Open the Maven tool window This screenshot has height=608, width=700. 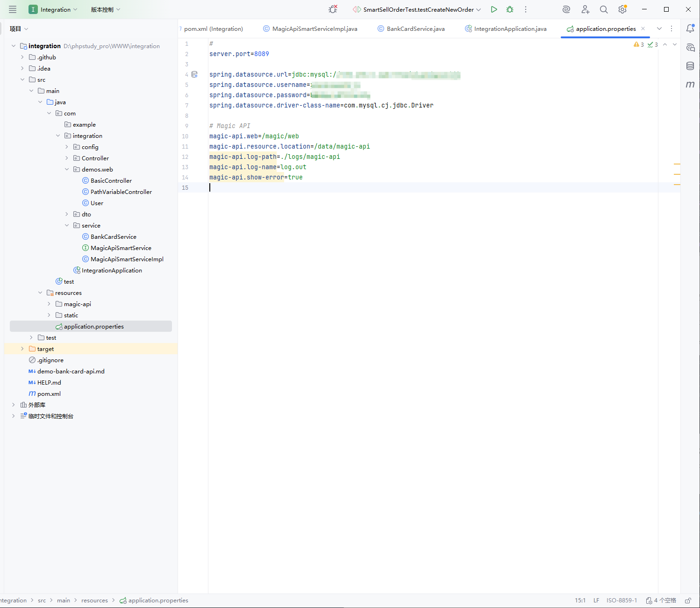pyautogui.click(x=690, y=85)
